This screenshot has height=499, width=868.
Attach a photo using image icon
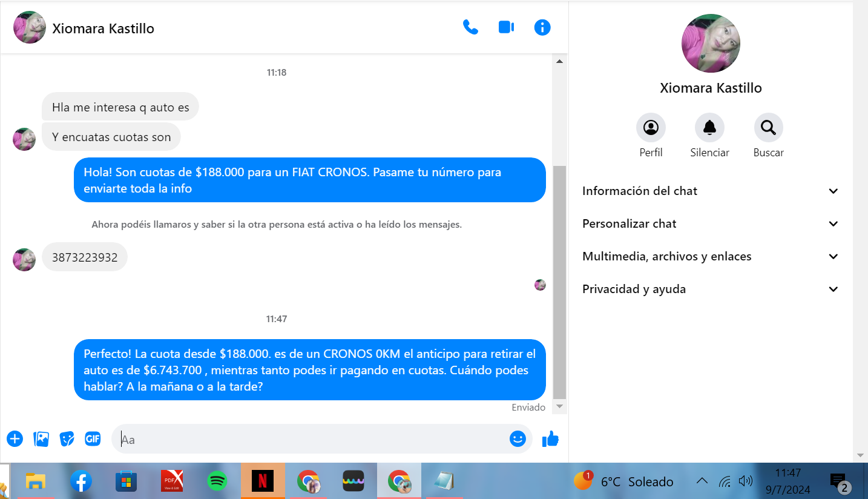pyautogui.click(x=41, y=439)
